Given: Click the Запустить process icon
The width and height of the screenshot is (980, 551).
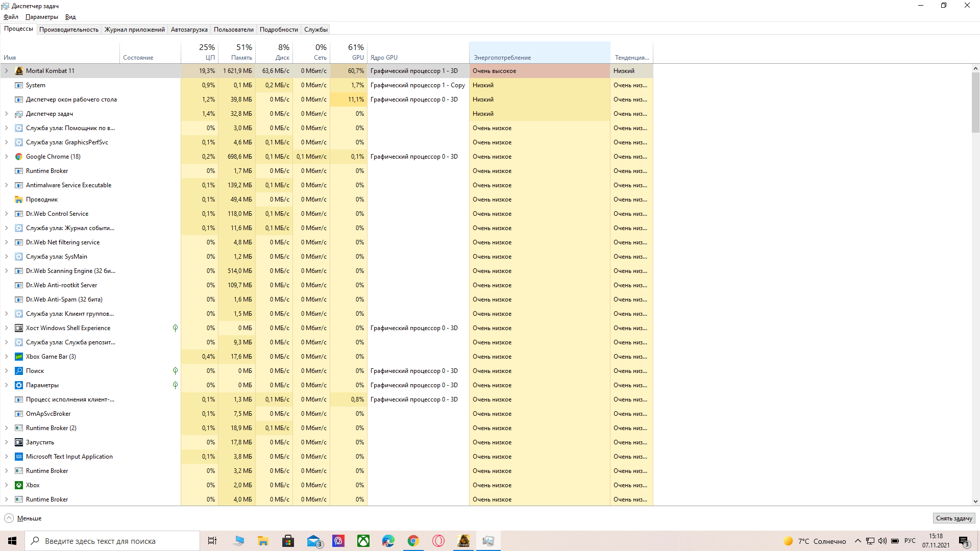Looking at the screenshot, I should point(19,442).
